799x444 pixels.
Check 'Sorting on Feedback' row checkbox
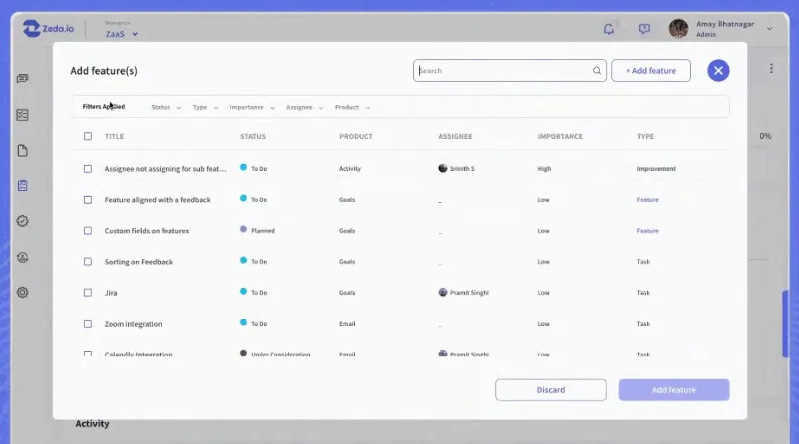(88, 262)
